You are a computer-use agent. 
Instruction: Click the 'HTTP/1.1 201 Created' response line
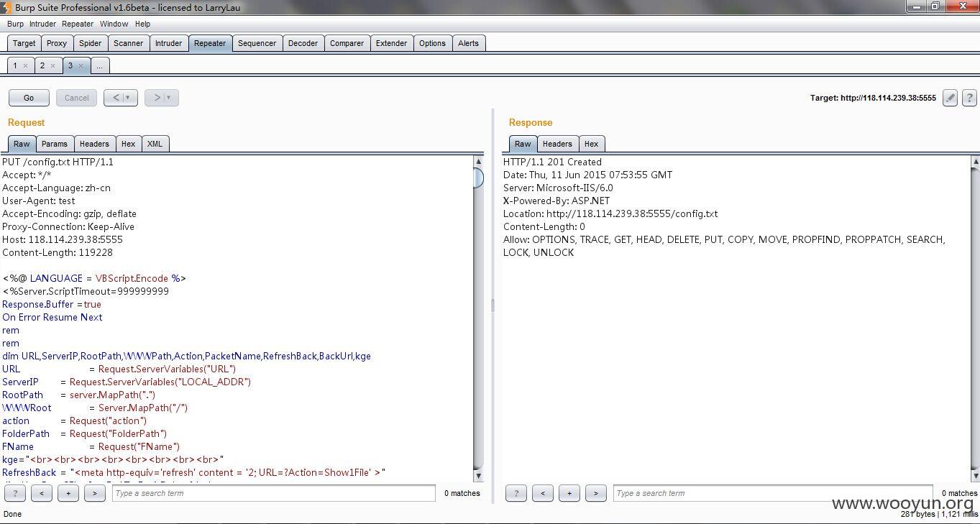[552, 162]
